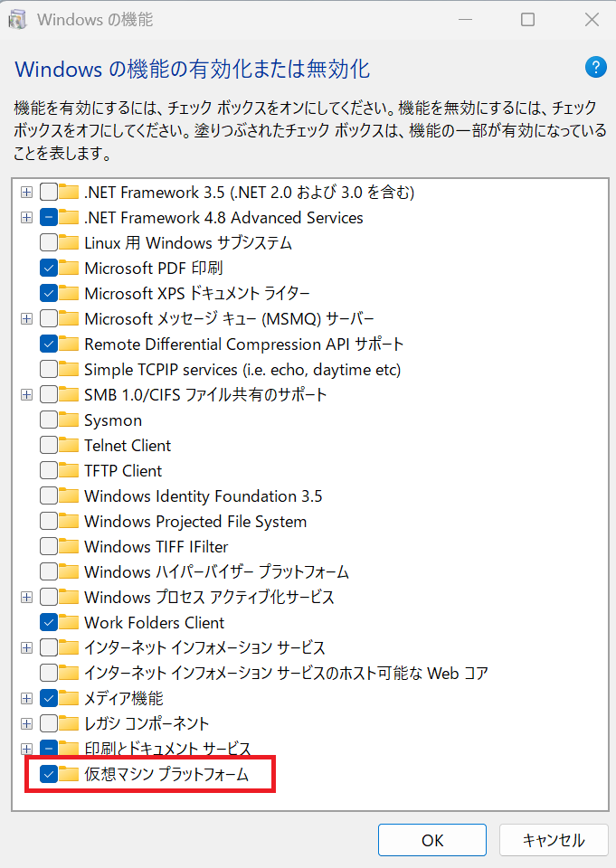Expand SMB 1.0/CIFS ファイル共有 node
The width and height of the screenshot is (616, 868).
coord(26,395)
